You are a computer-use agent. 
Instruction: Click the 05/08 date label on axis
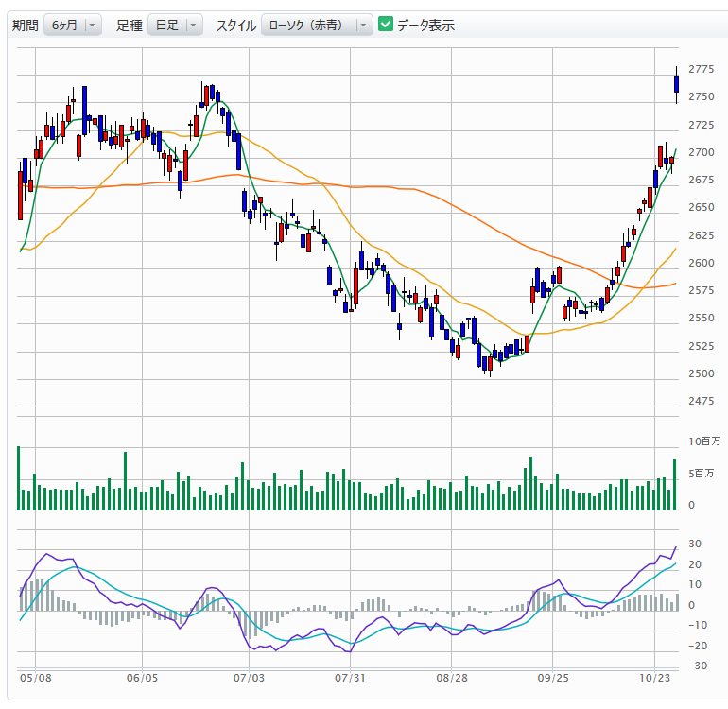point(33,678)
